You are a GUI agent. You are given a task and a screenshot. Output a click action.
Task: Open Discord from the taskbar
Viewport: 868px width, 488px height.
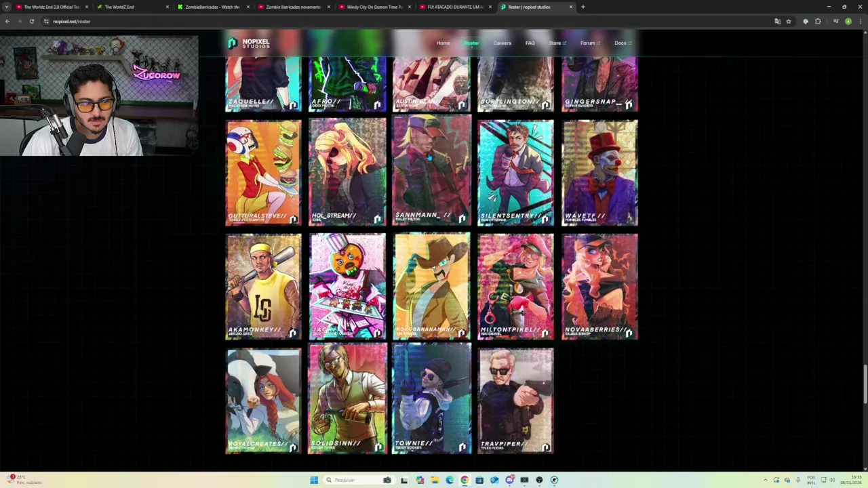[x=509, y=480]
